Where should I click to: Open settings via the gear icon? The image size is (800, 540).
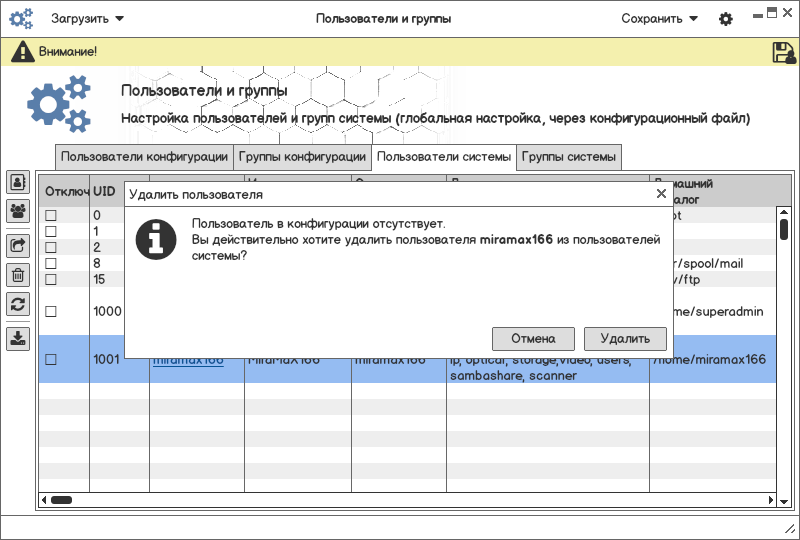click(x=726, y=19)
